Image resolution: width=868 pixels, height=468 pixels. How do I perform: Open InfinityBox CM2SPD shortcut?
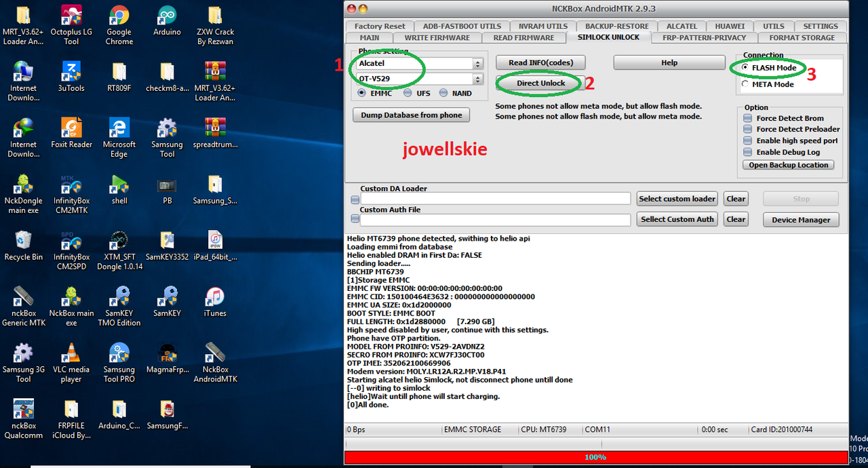(71, 250)
